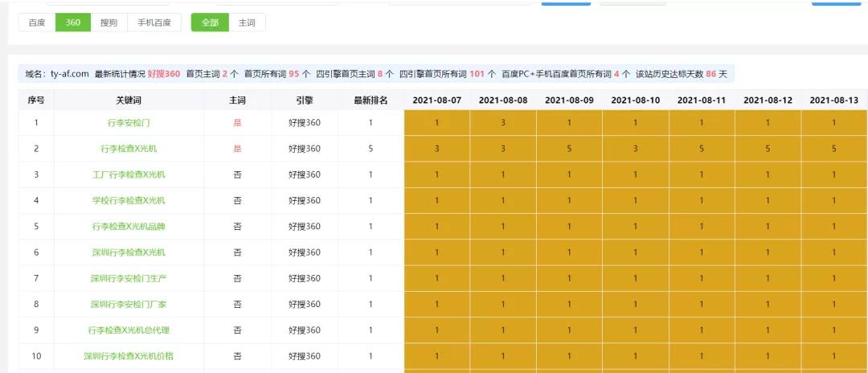
Task: Click the red 是 in row 行李安检门
Action: tap(237, 123)
